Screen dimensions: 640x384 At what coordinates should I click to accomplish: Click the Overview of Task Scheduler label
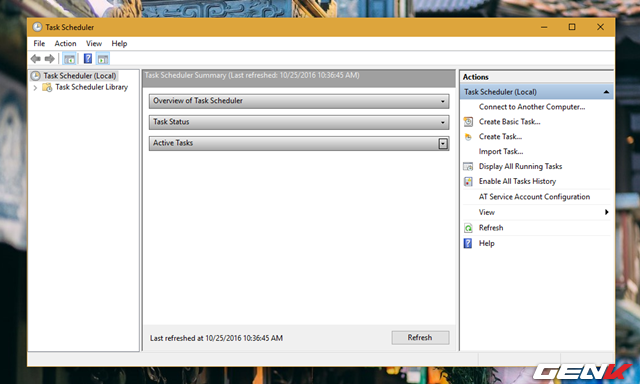[198, 101]
